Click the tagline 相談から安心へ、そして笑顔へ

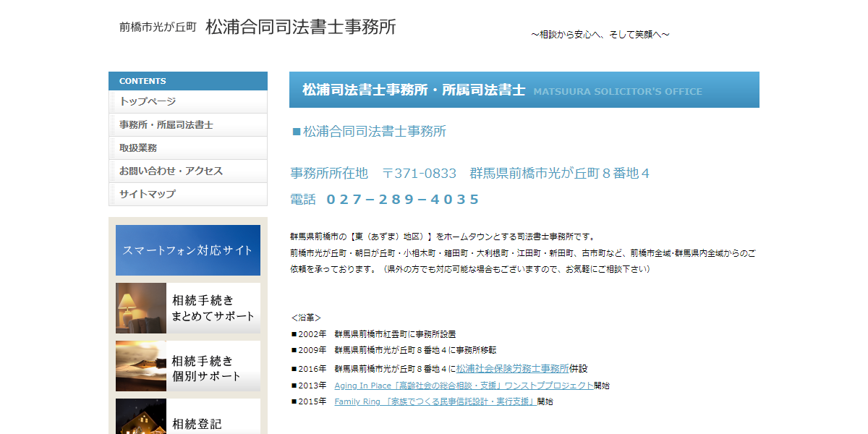pyautogui.click(x=600, y=35)
